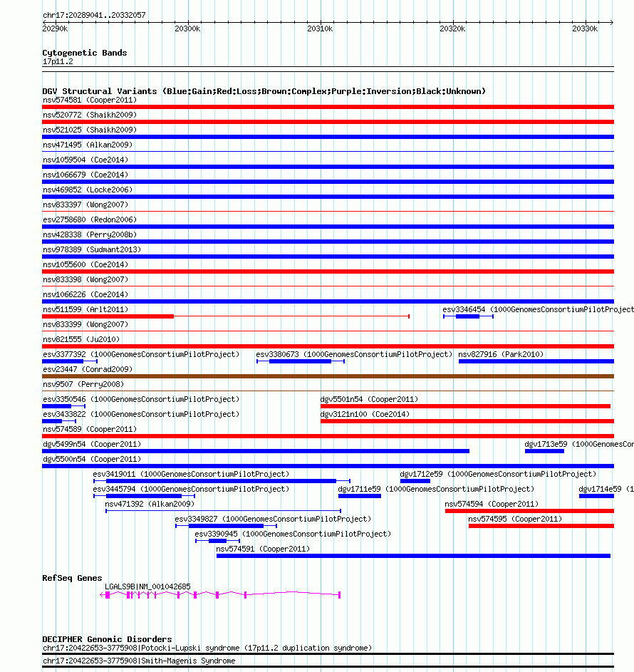Click nsv471495 (Alkan2009) label
The width and height of the screenshot is (634, 672).
click(x=88, y=145)
